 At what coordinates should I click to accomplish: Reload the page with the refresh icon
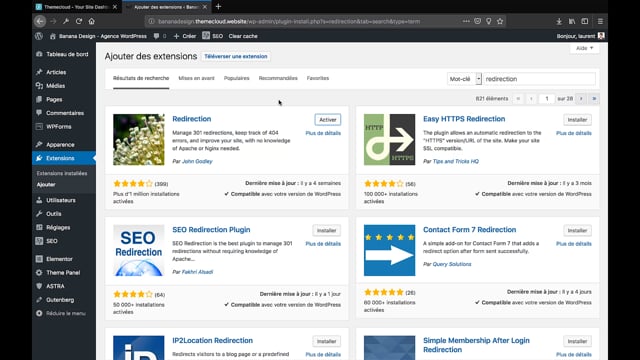79,21
